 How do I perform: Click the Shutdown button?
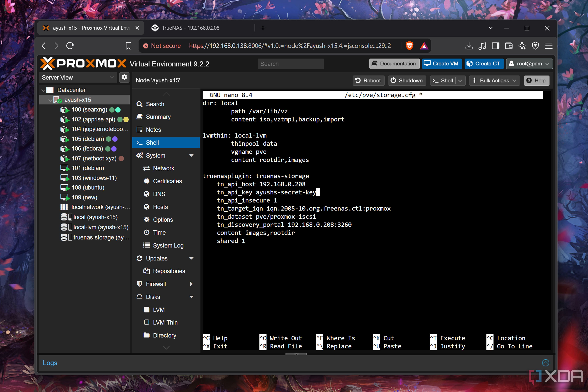(x=407, y=80)
